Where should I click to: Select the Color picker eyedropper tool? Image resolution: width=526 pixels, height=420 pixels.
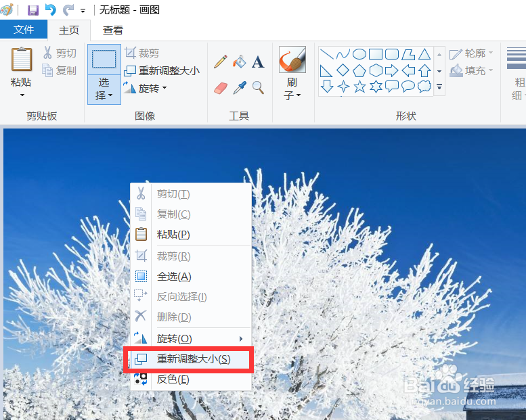point(240,88)
